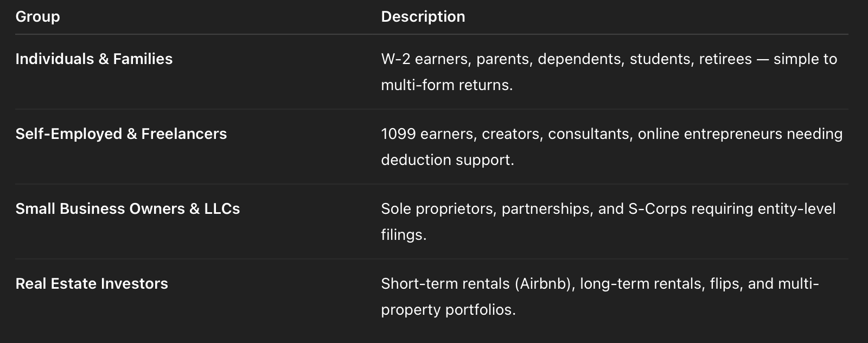This screenshot has width=868, height=343.
Task: Select the Real Estate Investors row label
Action: 92,284
